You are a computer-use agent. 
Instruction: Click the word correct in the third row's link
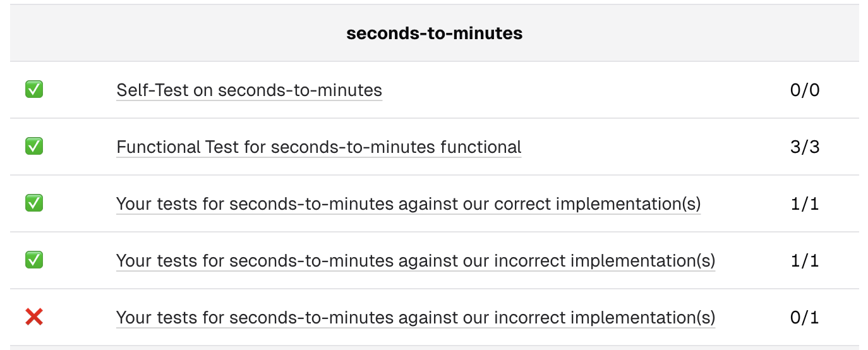pyautogui.click(x=521, y=204)
